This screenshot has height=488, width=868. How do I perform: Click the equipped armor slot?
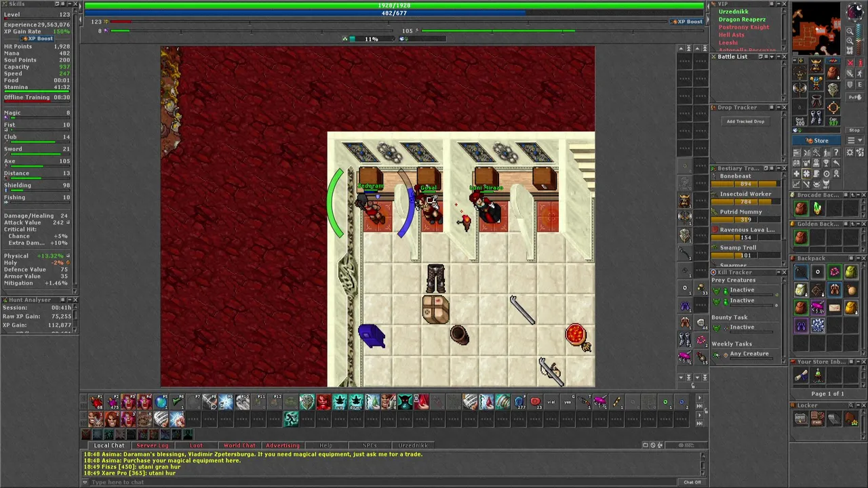click(816, 83)
